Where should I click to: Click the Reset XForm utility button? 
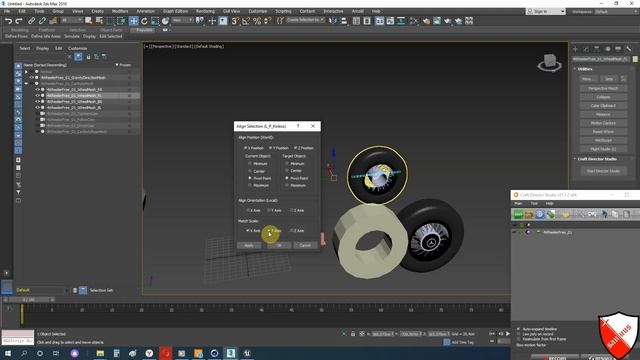click(x=603, y=132)
